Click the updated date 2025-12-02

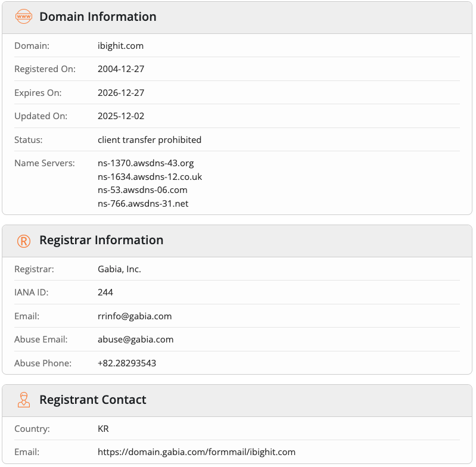pos(121,116)
